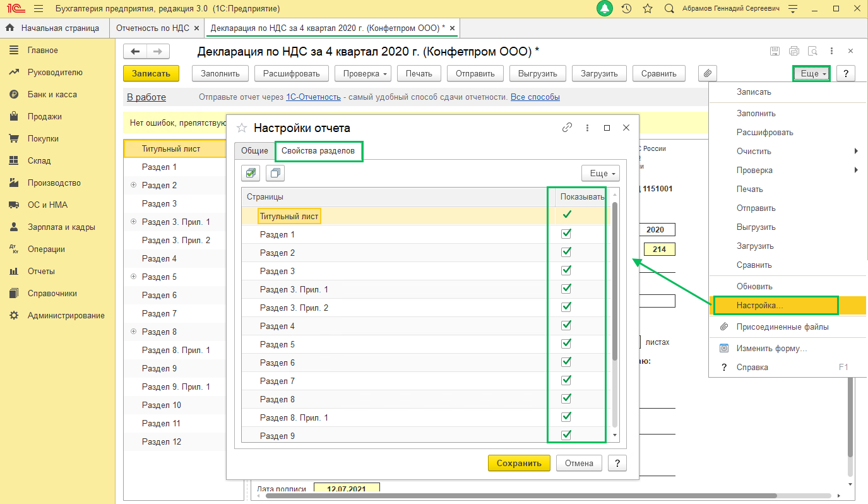Toggle Показывать checkbox for Раздел 6
868x504 pixels.
pos(566,363)
